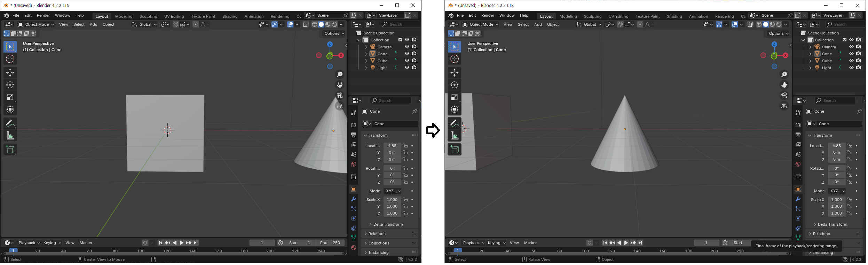Click the Options button in left viewport

coord(333,34)
